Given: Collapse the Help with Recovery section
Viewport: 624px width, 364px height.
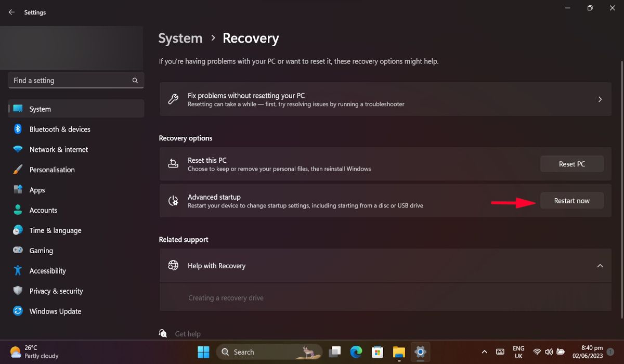Looking at the screenshot, I should coord(599,266).
